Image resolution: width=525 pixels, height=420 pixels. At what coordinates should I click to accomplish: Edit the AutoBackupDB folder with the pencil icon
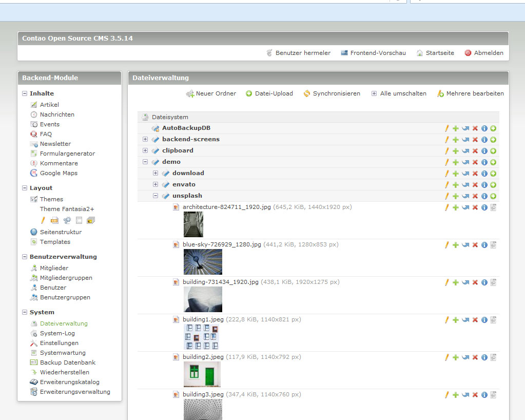click(x=446, y=128)
